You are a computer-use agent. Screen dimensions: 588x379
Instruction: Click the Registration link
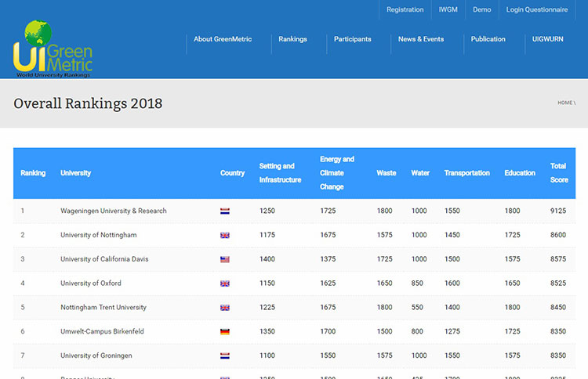[x=405, y=9]
